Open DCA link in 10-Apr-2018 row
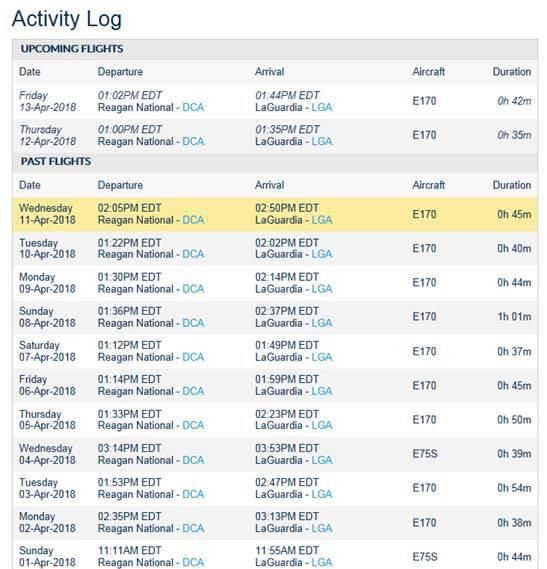 193,254
